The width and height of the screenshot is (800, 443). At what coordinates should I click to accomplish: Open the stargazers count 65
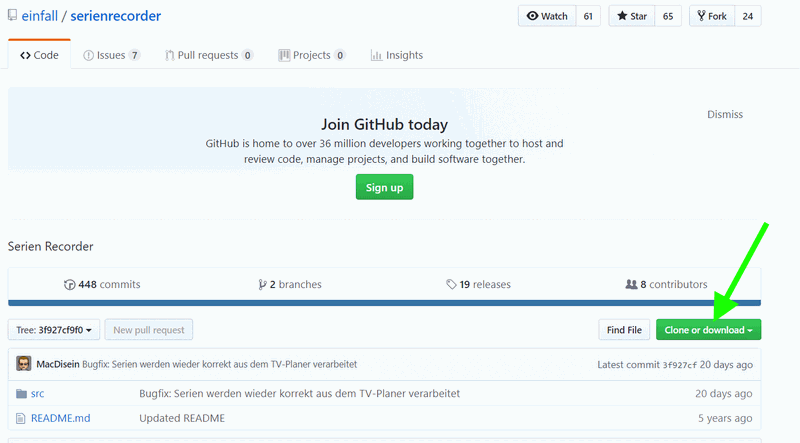pos(668,16)
